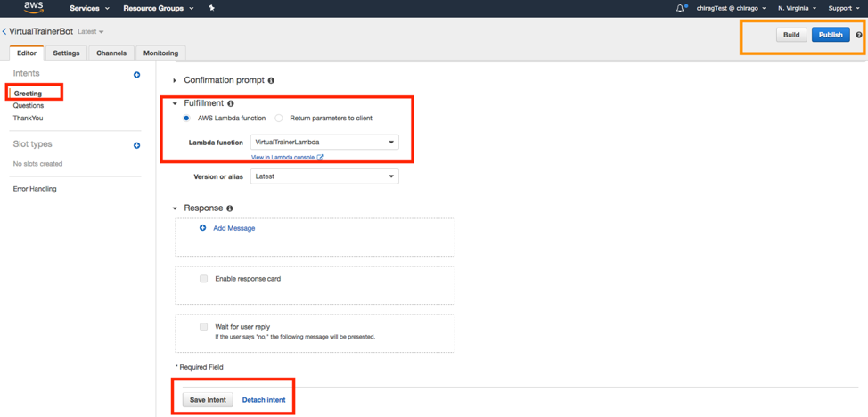Open the Support dropdown menu

point(844,8)
